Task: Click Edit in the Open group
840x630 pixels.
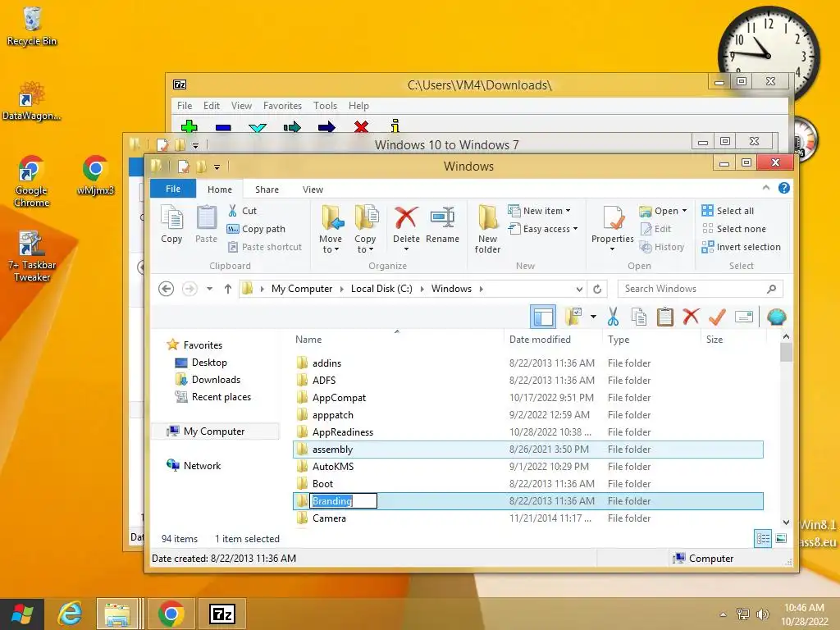Action: click(x=655, y=229)
